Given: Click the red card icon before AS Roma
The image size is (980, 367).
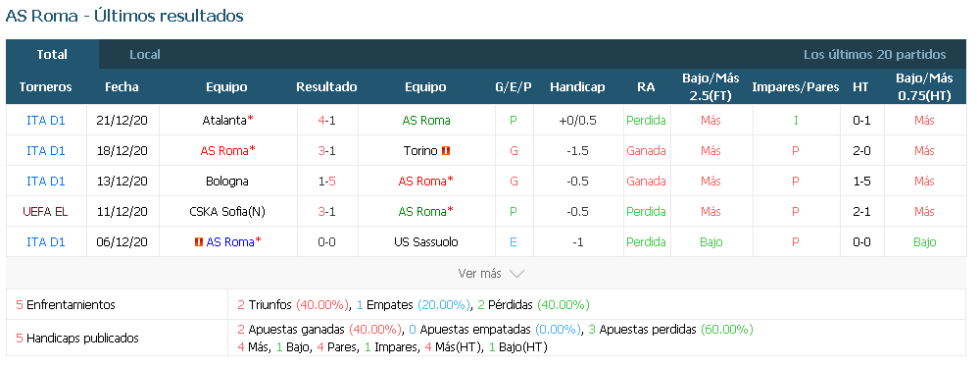Looking at the screenshot, I should pos(199,242).
